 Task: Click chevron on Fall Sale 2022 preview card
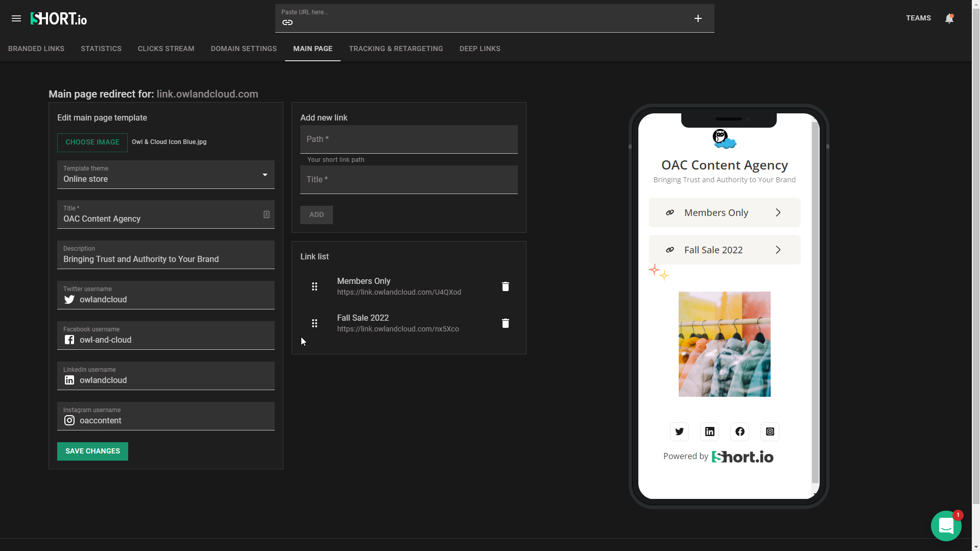(778, 250)
